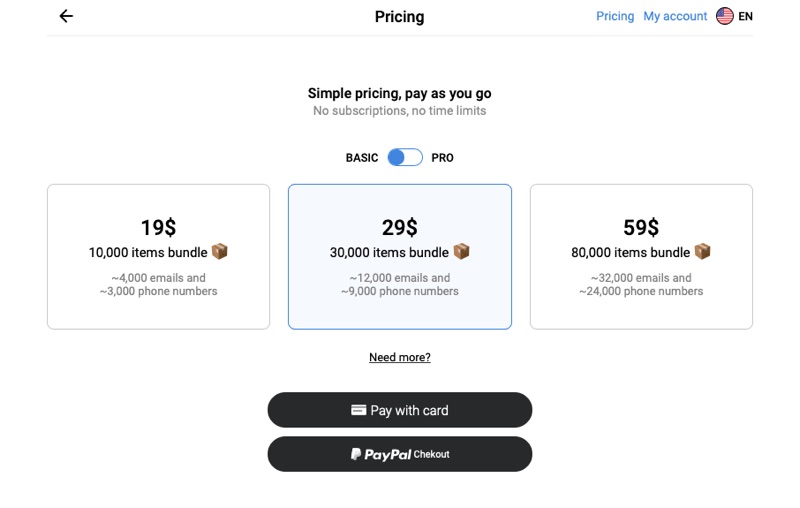Open My account in the header
The width and height of the screenshot is (800, 508).
coord(675,16)
